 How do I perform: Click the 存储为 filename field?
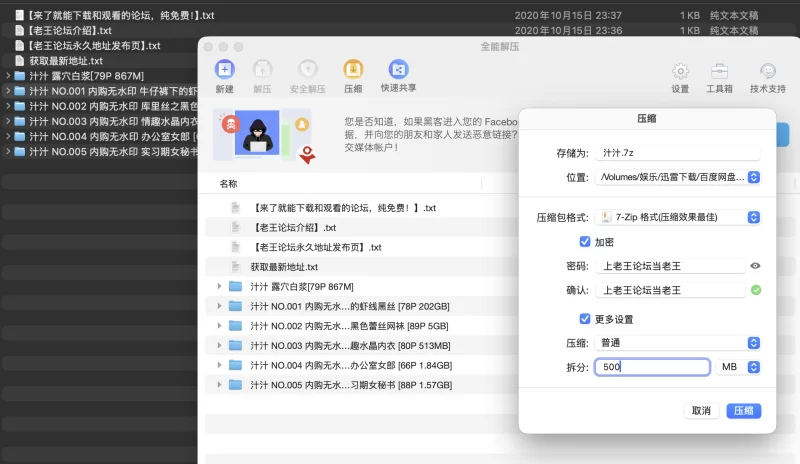(x=677, y=154)
